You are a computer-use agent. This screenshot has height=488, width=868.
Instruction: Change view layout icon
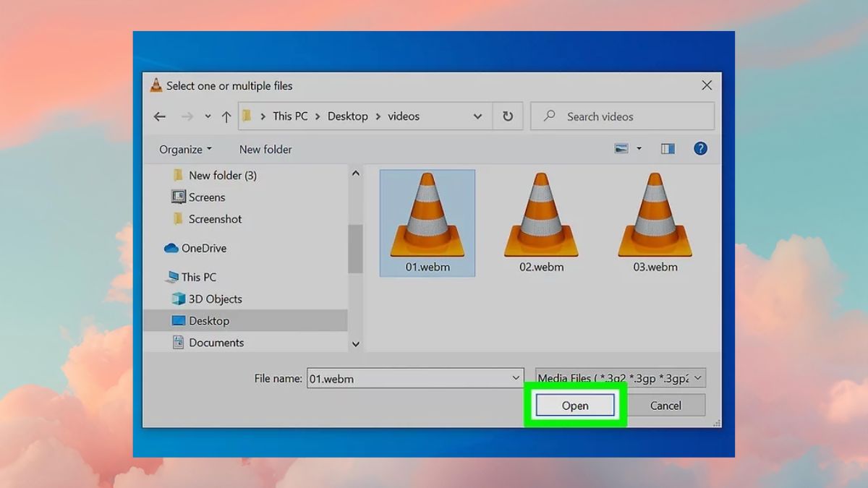point(621,149)
